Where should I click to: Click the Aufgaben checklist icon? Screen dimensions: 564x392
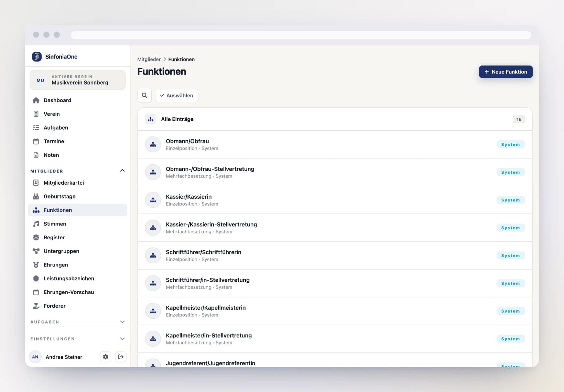click(36, 128)
